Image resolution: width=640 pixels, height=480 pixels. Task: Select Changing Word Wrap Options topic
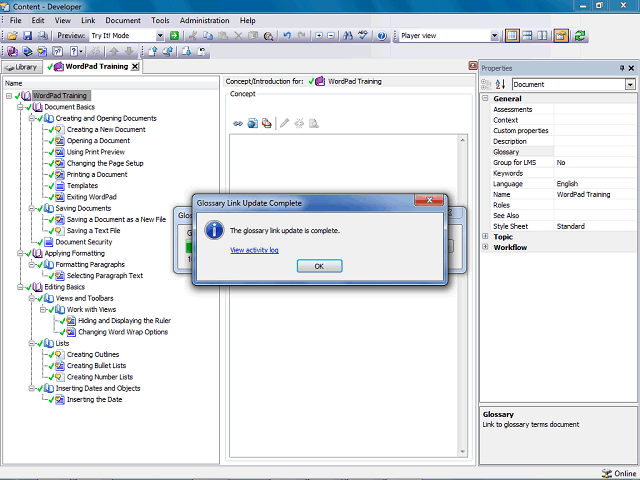tap(123, 332)
